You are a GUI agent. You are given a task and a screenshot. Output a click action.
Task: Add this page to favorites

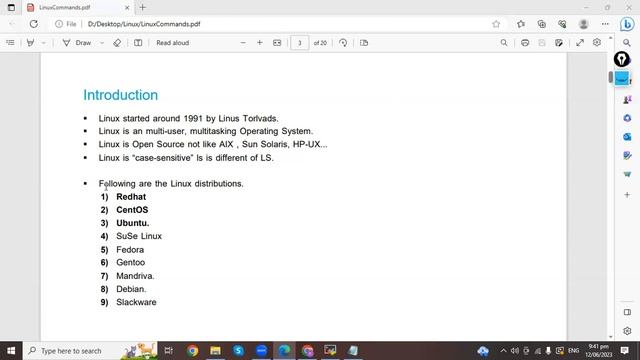pyautogui.click(x=496, y=24)
